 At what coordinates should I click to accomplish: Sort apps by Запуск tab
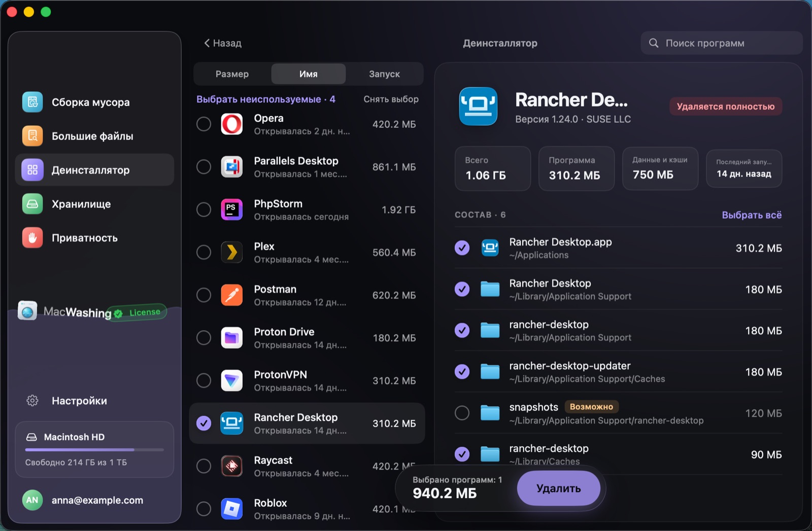384,74
